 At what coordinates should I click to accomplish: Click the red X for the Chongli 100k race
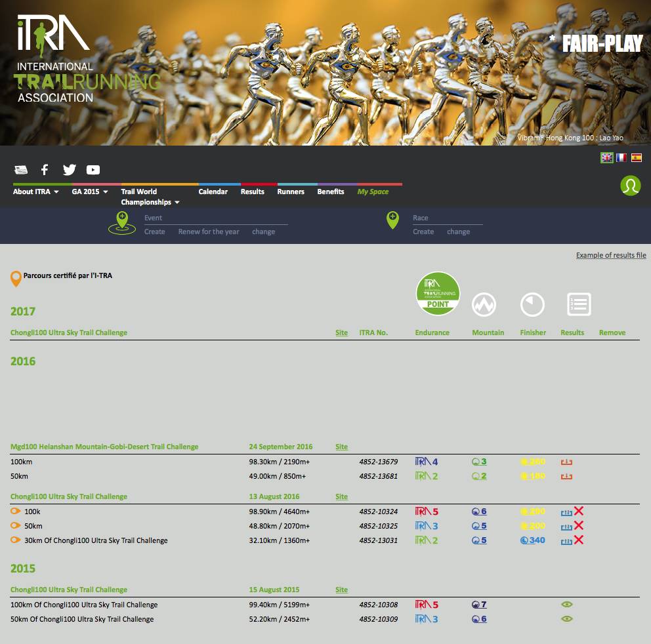click(579, 511)
